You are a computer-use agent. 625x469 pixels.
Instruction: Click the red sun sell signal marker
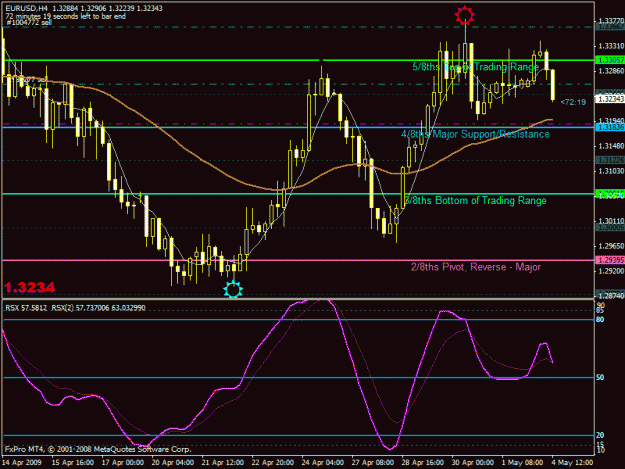click(464, 15)
